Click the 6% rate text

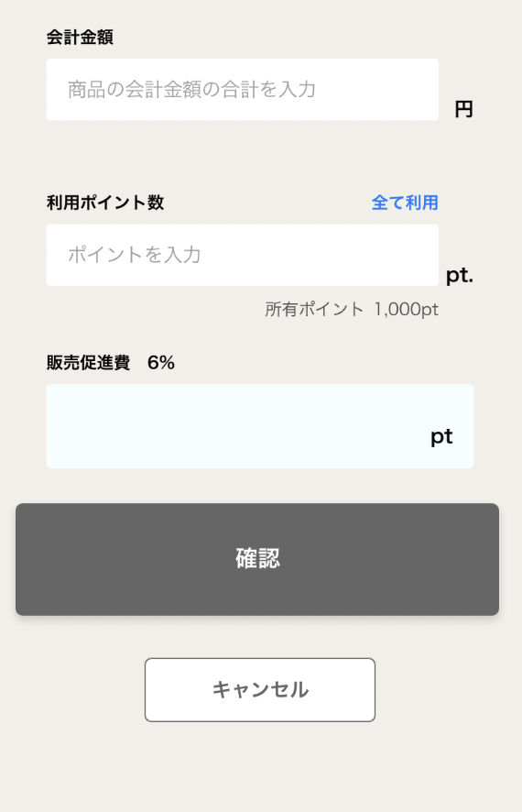click(161, 363)
